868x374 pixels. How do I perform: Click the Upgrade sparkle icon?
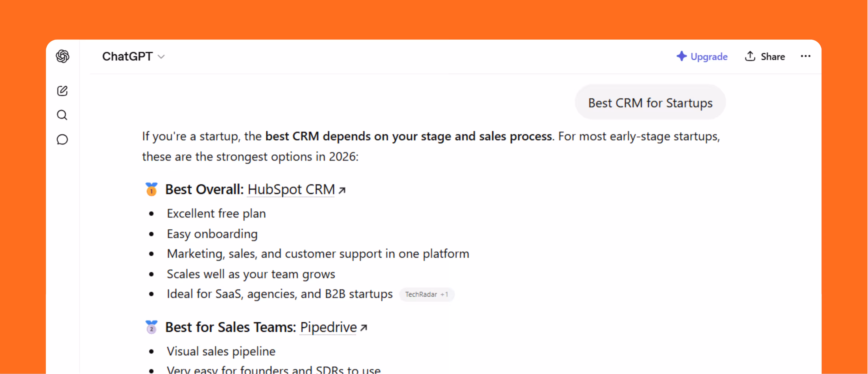[682, 56]
